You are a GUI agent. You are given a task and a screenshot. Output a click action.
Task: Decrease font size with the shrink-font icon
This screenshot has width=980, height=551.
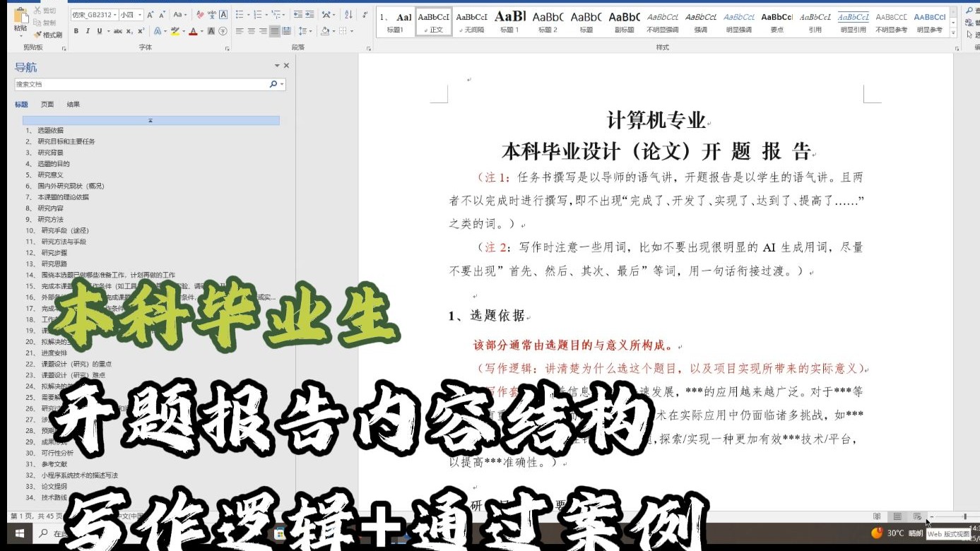[161, 15]
